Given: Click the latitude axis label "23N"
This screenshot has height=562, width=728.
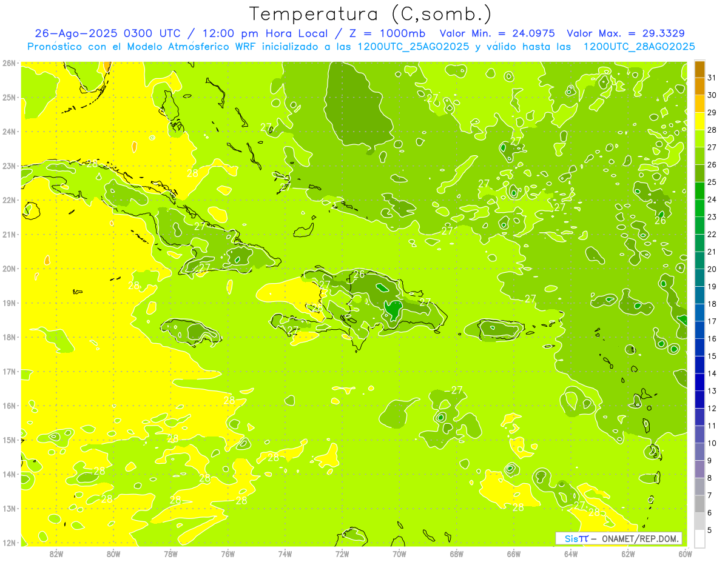Looking at the screenshot, I should tap(8, 166).
